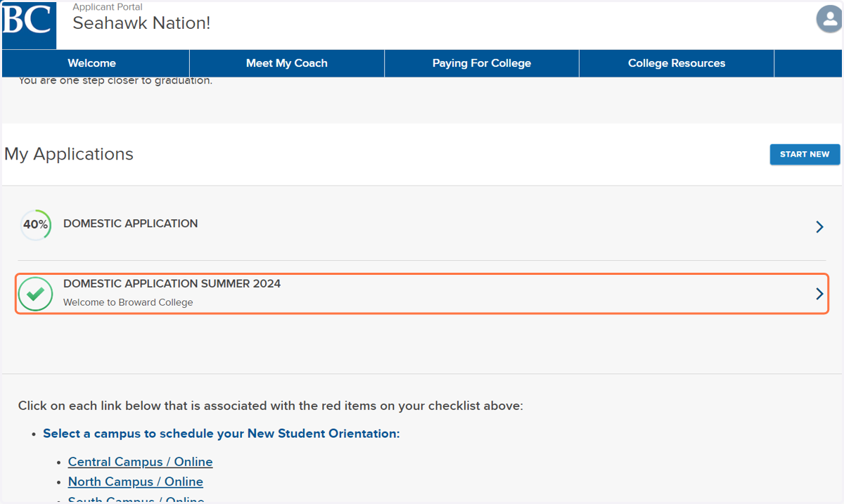Open the user profile avatar icon

tap(830, 19)
